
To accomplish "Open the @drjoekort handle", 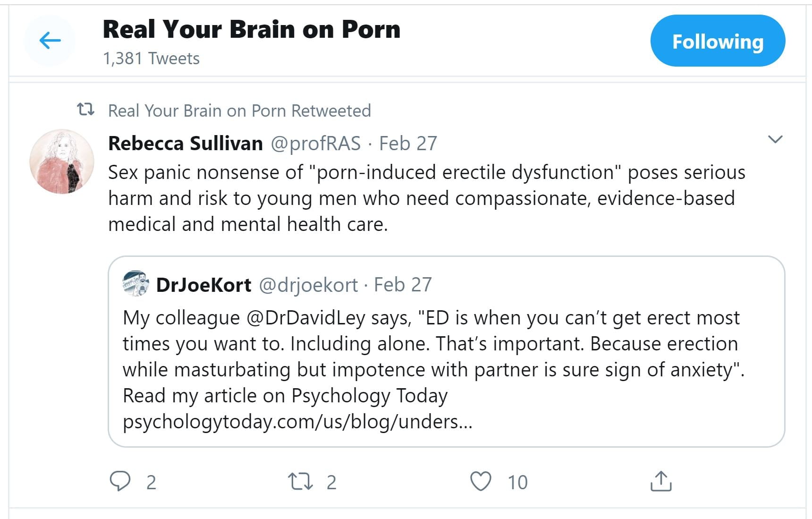I will click(308, 285).
